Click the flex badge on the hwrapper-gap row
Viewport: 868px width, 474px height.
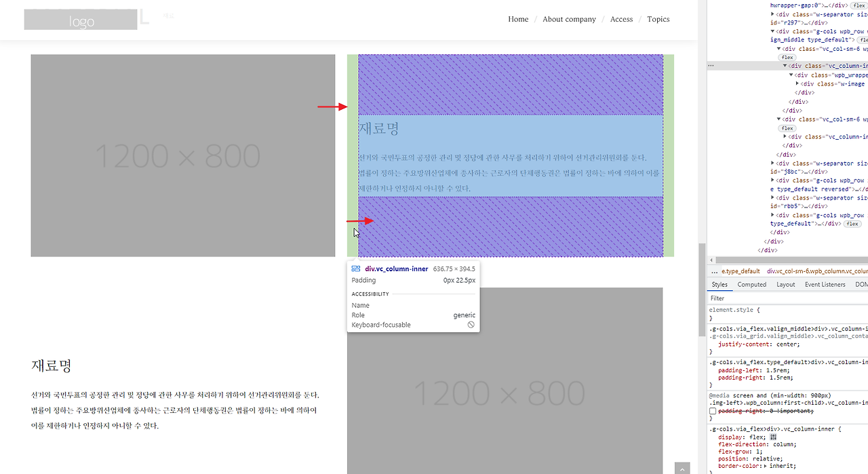point(859,5)
